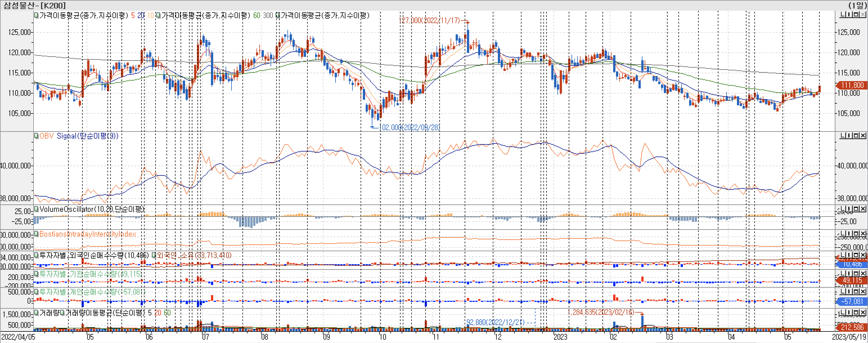Screen dimensions: 868x343
Task: Click the 2023/05/19 end date label
Action: (x=849, y=337)
